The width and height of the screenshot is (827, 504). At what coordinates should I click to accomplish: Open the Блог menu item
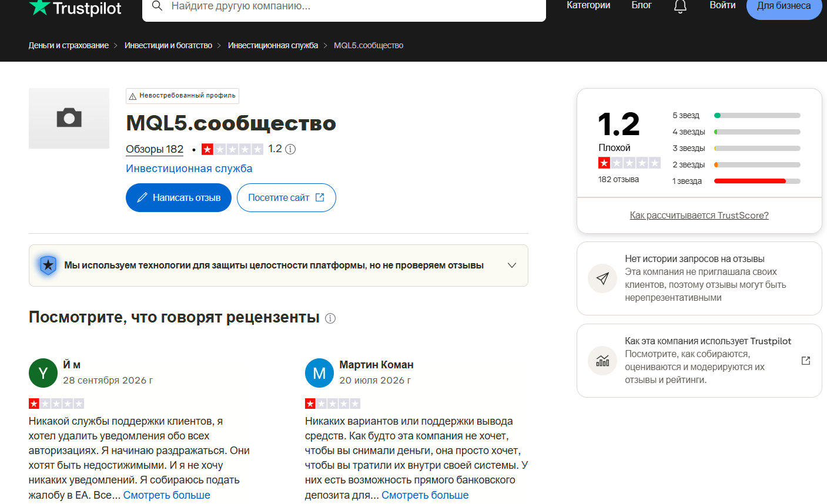(x=641, y=5)
